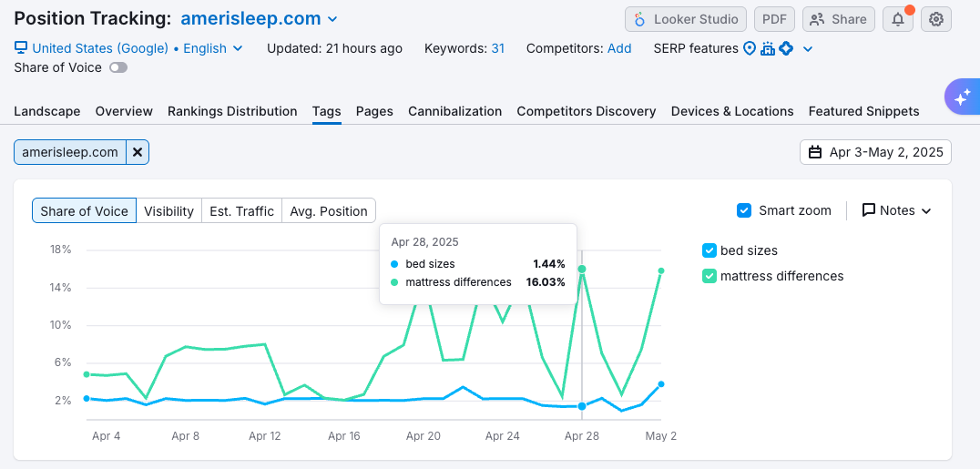Uncheck the bed sizes series checkbox
Viewport: 980px width, 469px height.
pyautogui.click(x=709, y=250)
